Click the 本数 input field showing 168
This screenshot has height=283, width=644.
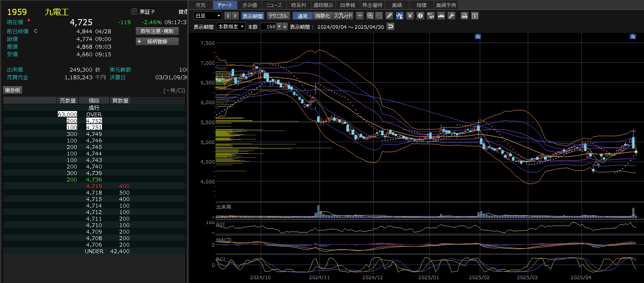[268, 26]
